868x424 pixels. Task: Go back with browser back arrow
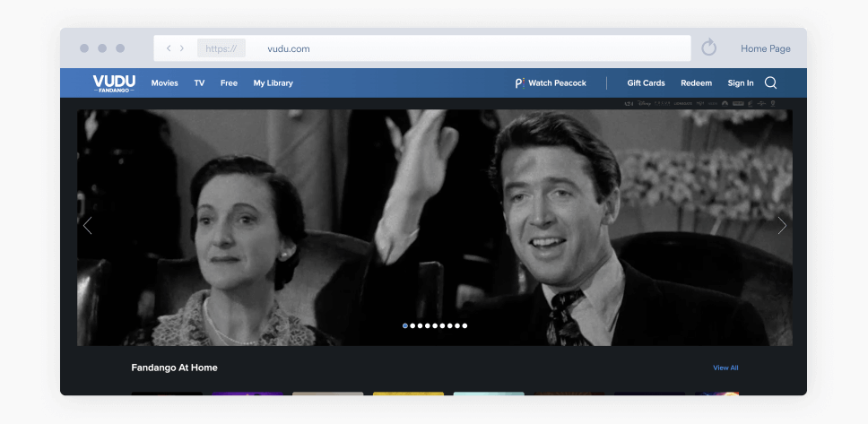(x=169, y=48)
